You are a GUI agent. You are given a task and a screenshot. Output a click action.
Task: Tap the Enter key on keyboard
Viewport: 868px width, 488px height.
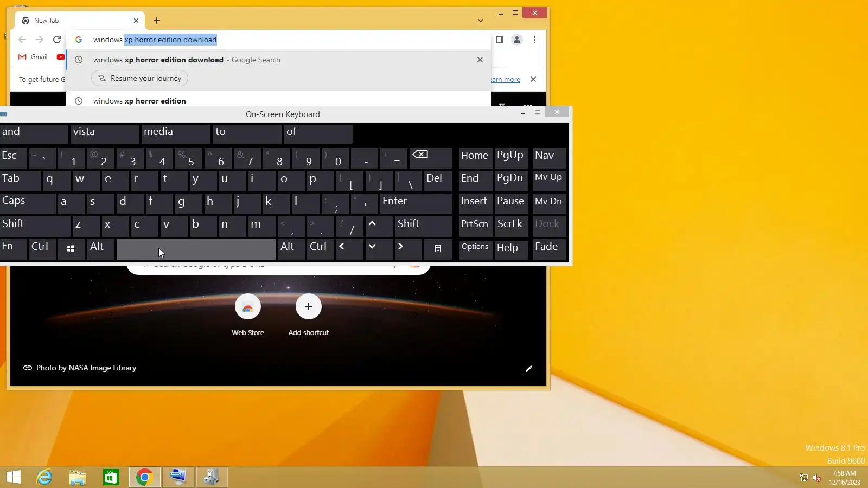(x=416, y=203)
